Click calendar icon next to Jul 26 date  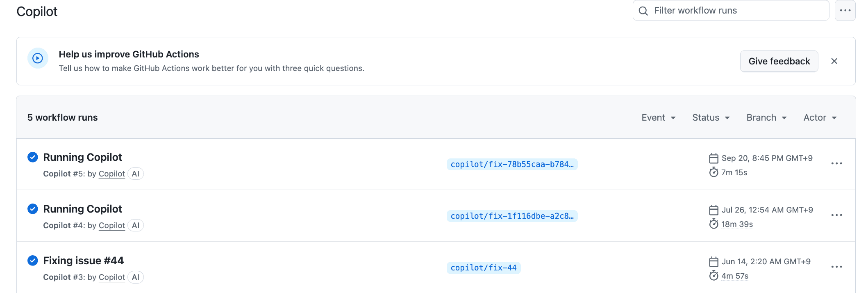pos(713,210)
